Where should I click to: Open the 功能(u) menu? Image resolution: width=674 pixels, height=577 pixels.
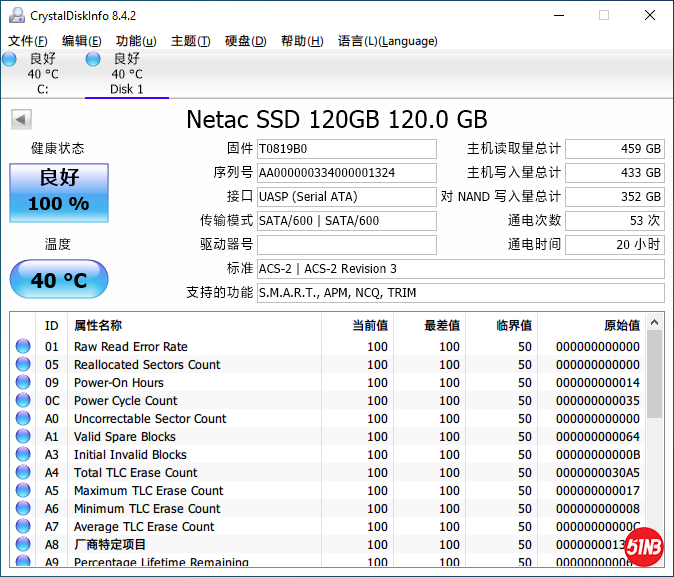(x=136, y=41)
